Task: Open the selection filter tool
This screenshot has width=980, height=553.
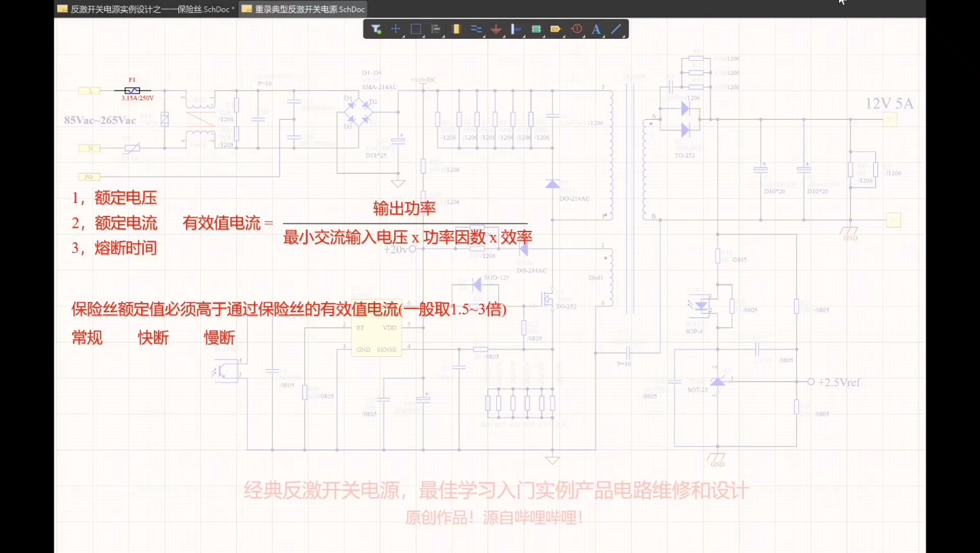Action: 376,29
